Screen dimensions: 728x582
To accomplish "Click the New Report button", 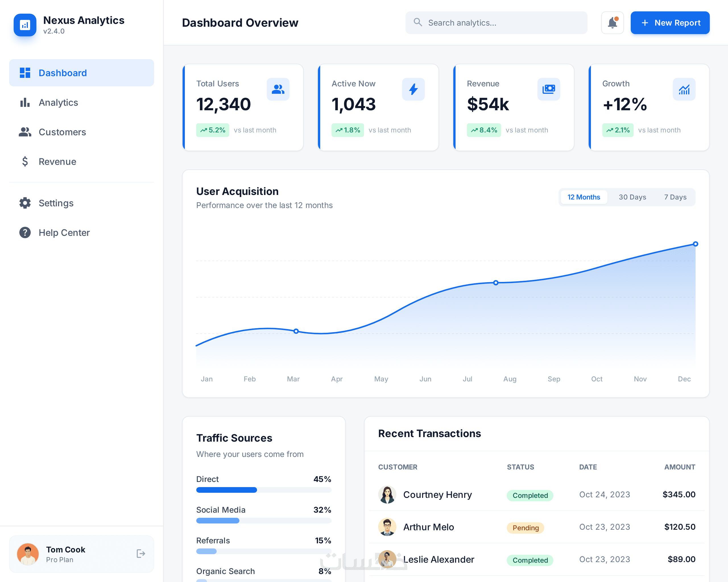I will click(670, 23).
